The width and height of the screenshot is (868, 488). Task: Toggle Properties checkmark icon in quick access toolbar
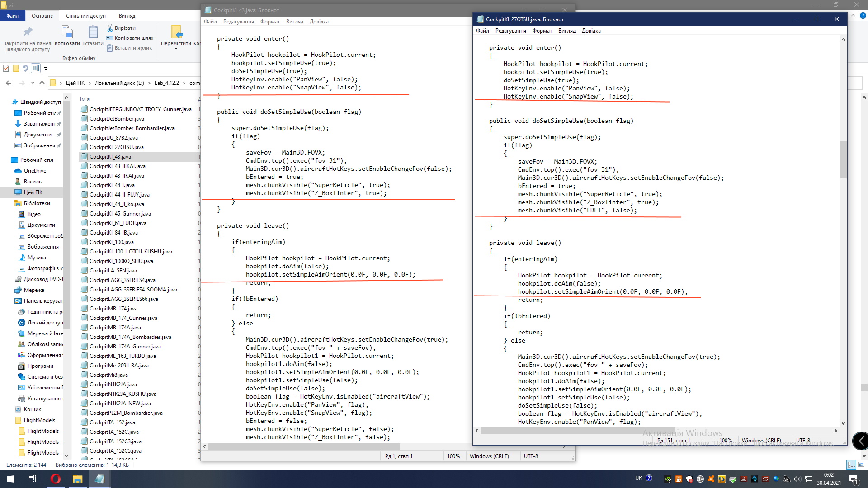pyautogui.click(x=6, y=68)
